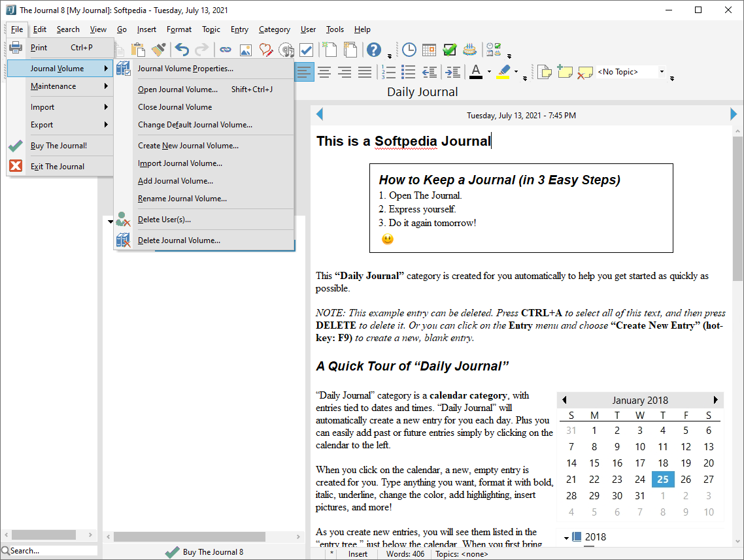Select January 25 on the calendar
The image size is (744, 560).
(x=663, y=480)
